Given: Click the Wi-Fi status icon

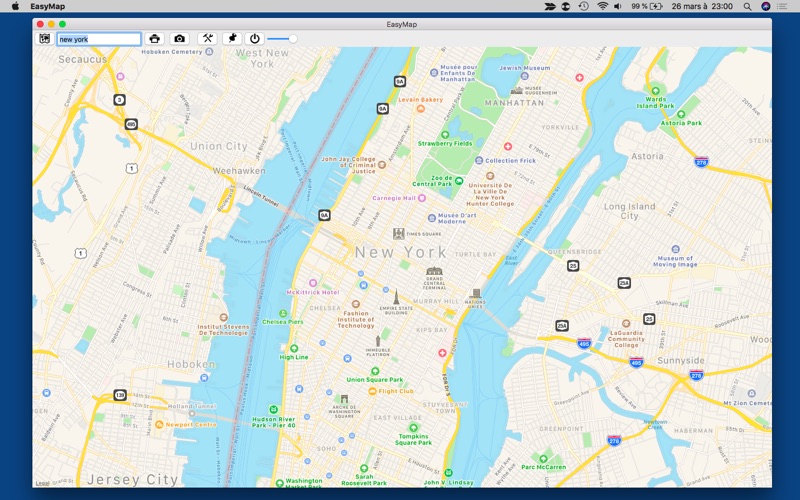Looking at the screenshot, I should 602,6.
